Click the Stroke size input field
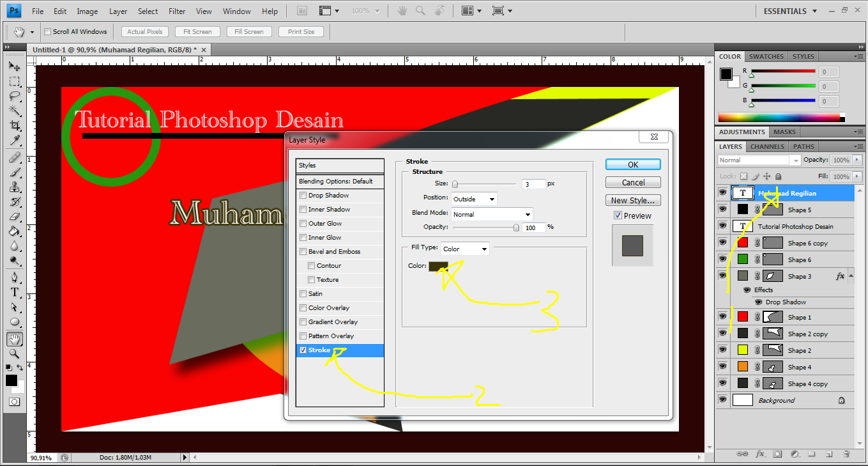Image resolution: width=868 pixels, height=466 pixels. pyautogui.click(x=533, y=183)
